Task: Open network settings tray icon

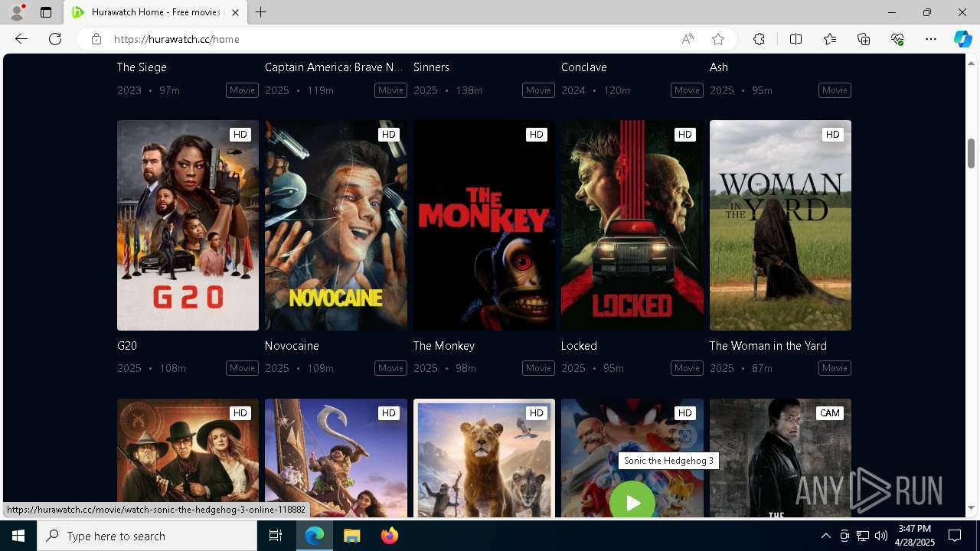Action: [x=862, y=536]
